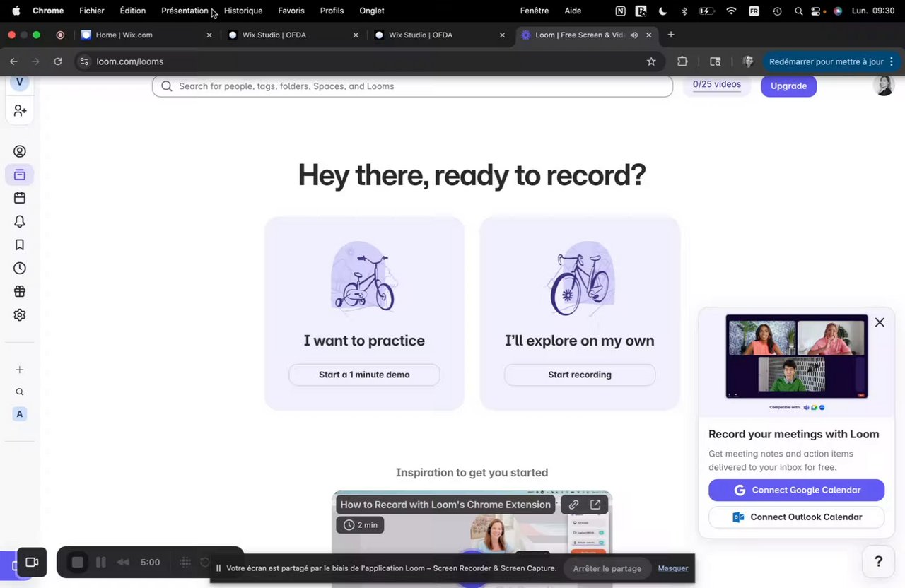Open Spotlight search in the menu bar

[x=798, y=11]
